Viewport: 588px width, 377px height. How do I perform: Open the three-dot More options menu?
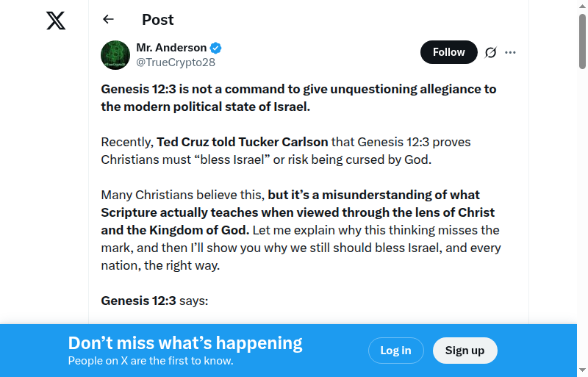tap(511, 52)
